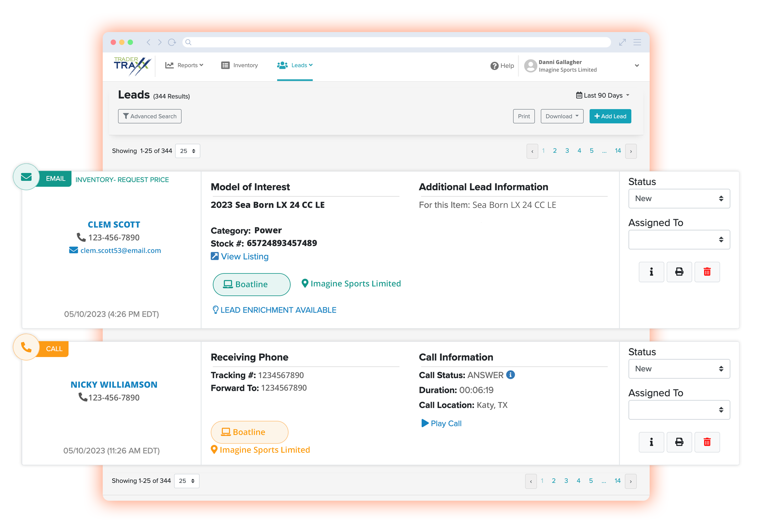Open the Reports menu
Screen dimensions: 761x532
184,65
